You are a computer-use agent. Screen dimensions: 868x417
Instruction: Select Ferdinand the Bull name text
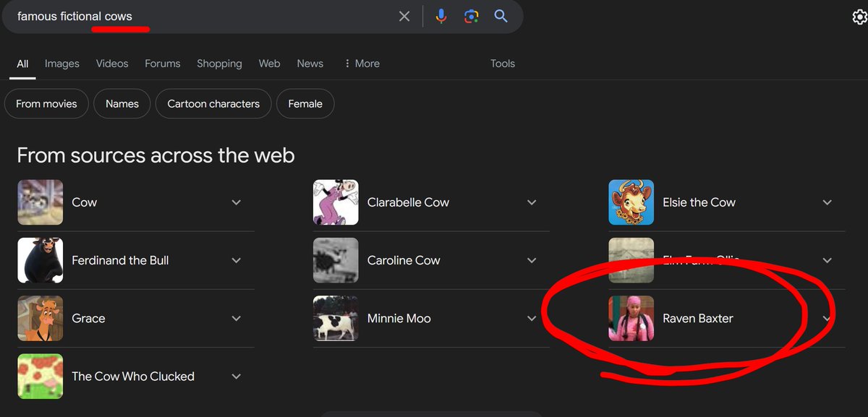coord(120,260)
